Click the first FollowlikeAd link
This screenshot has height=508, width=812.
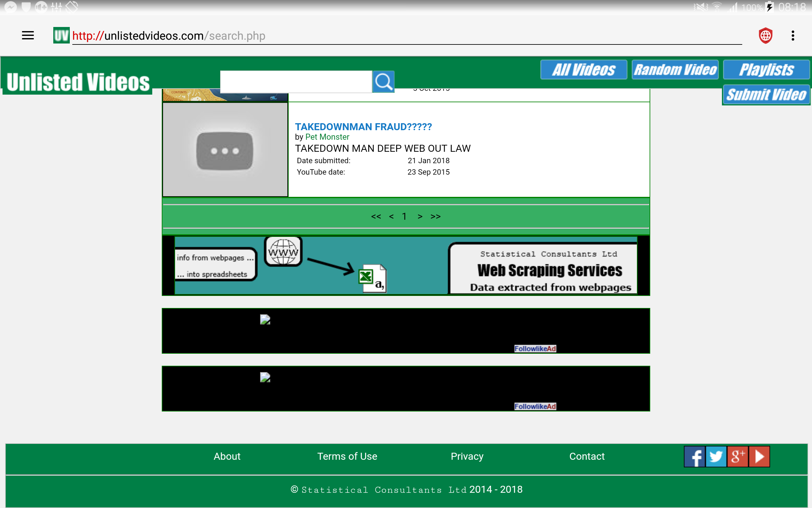(x=535, y=348)
